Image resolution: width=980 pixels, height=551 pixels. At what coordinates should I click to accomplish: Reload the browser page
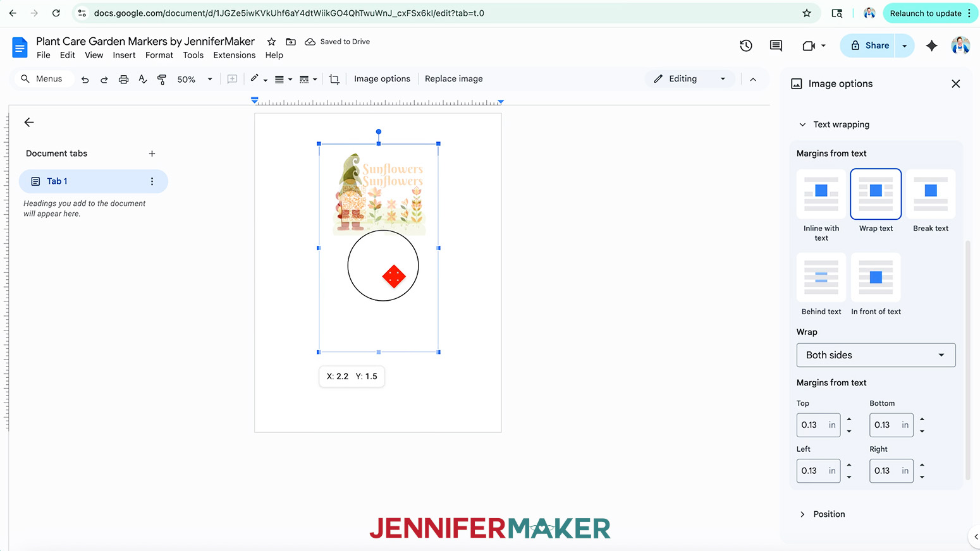(56, 13)
